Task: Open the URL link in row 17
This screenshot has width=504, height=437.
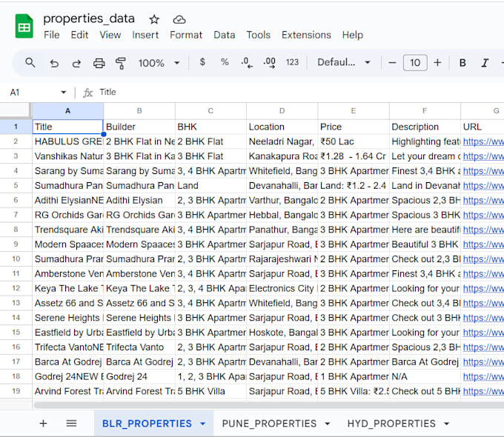Action: pos(483,361)
